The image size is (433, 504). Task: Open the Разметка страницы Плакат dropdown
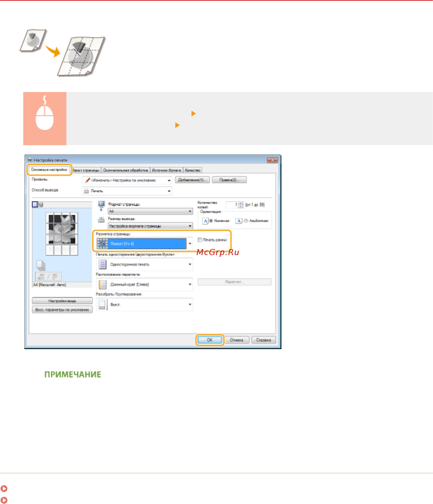coord(190,243)
